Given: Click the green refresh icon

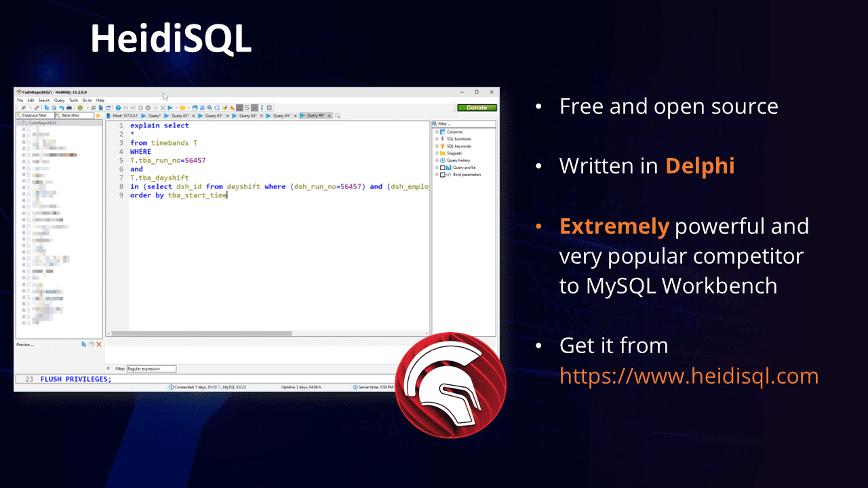Looking at the screenshot, I should click(x=80, y=108).
